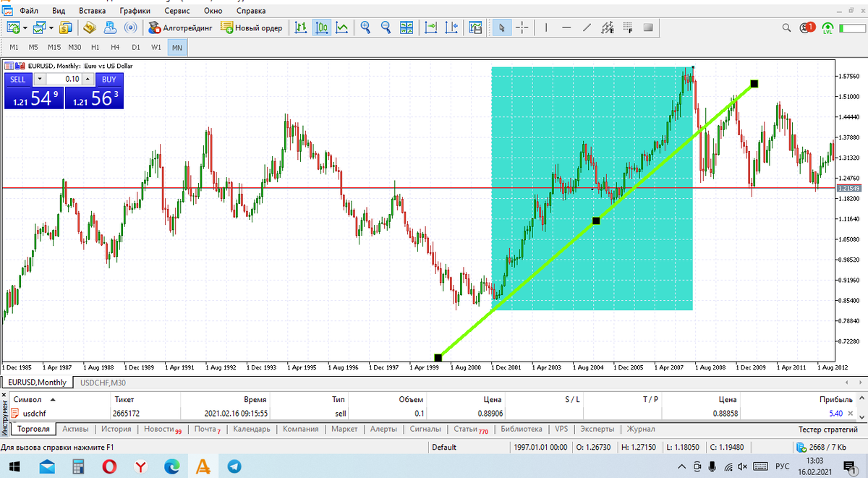Switch to the USDCHF,M30 chart tab

point(103,383)
